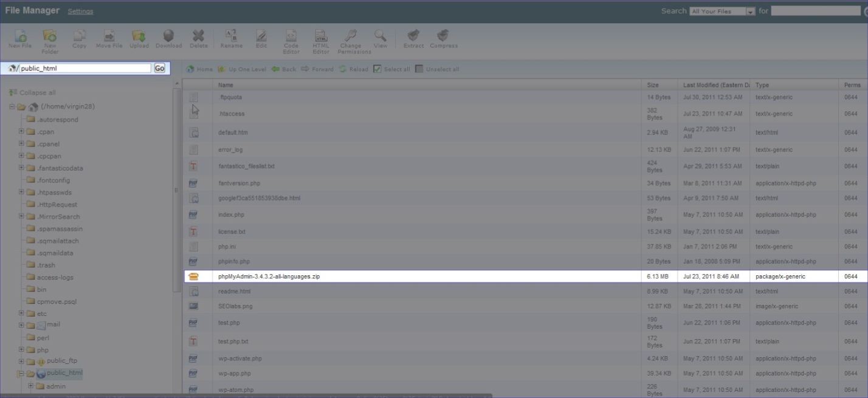This screenshot has width=868, height=398.
Task: Click the SEOlabs.png image icon
Action: coord(193,306)
